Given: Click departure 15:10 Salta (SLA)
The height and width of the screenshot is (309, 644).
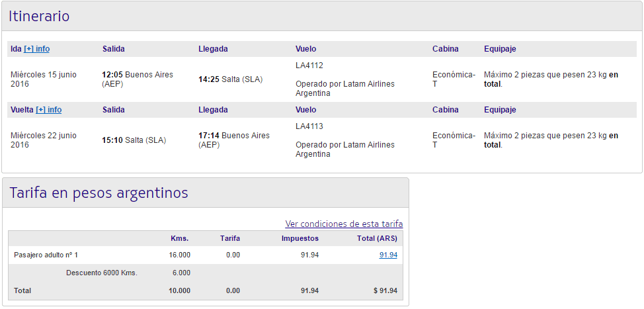Looking at the screenshot, I should pos(134,140).
